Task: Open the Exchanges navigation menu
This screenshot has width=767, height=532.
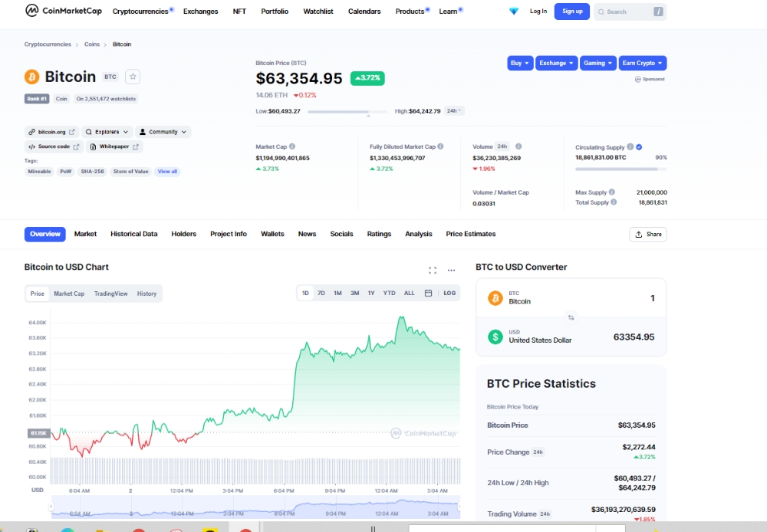Action: [x=200, y=11]
